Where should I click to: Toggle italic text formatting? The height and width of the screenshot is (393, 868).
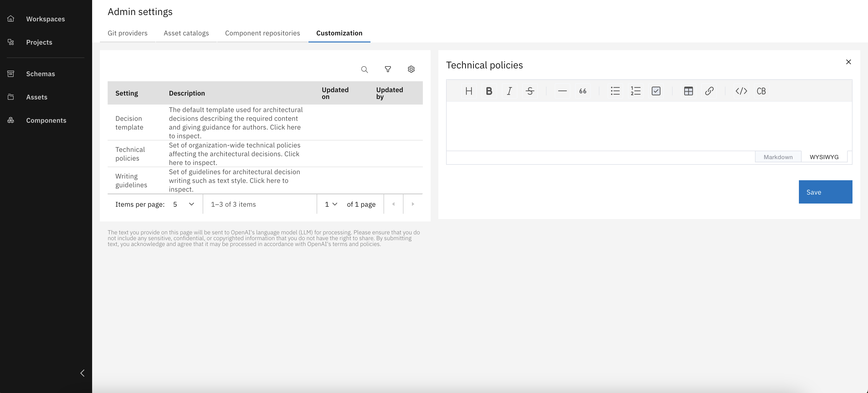point(509,91)
